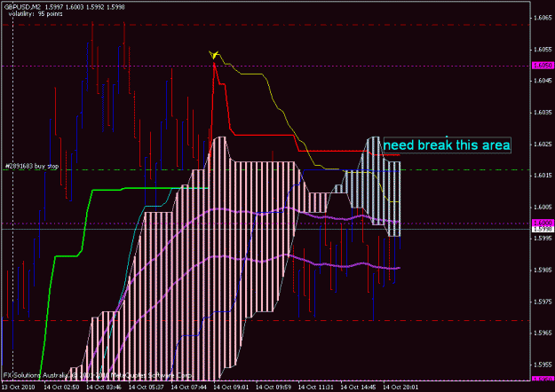Click the 'volatility: 95 points' indicator text
The image size is (555, 392).
[36, 14]
